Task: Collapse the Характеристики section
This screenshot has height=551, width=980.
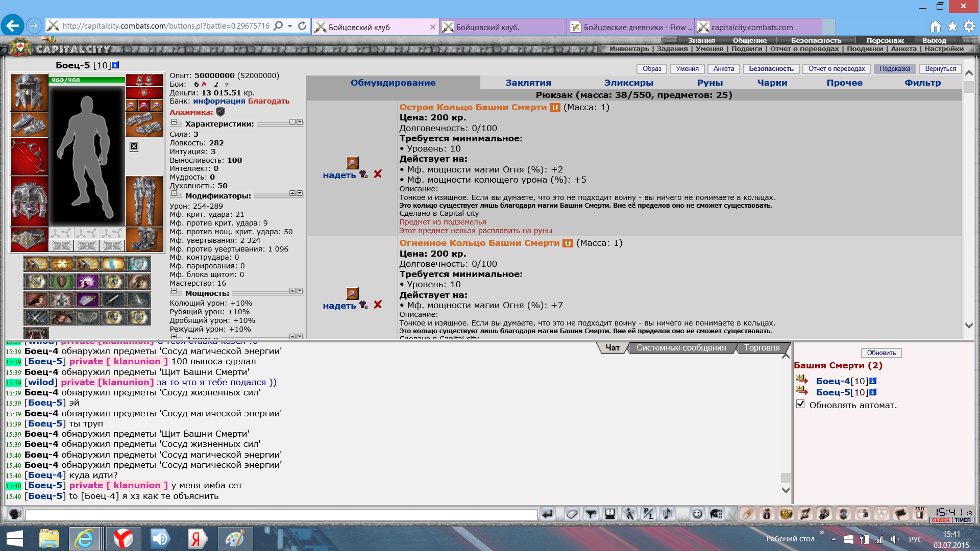Action: pos(174,122)
